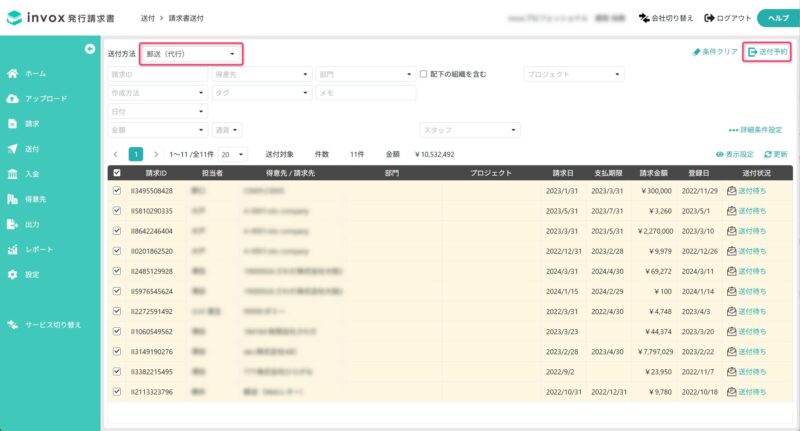
Task: Click the 送付予約 button
Action: (767, 52)
